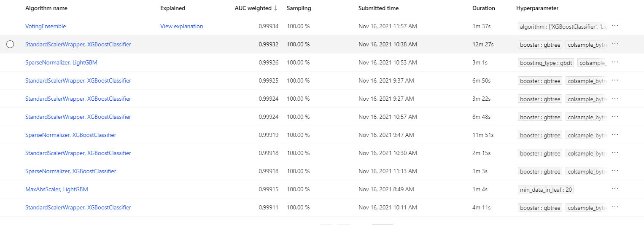Select the radio button for the highlighted XGBoostClassifier row

click(11, 44)
